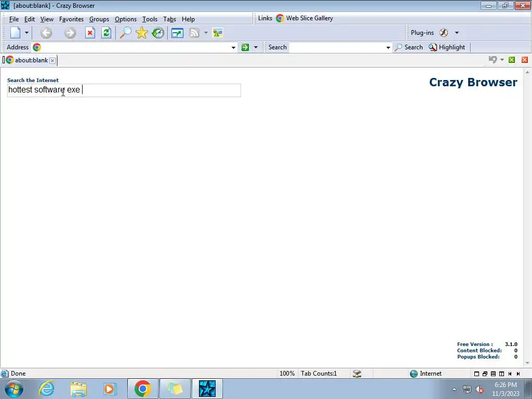Open the Tools menu

(150, 19)
